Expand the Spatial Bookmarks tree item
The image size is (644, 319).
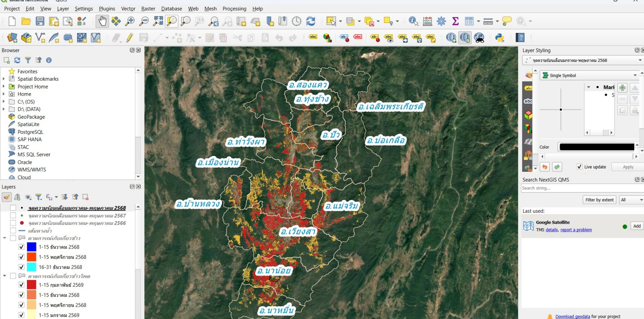(x=4, y=79)
